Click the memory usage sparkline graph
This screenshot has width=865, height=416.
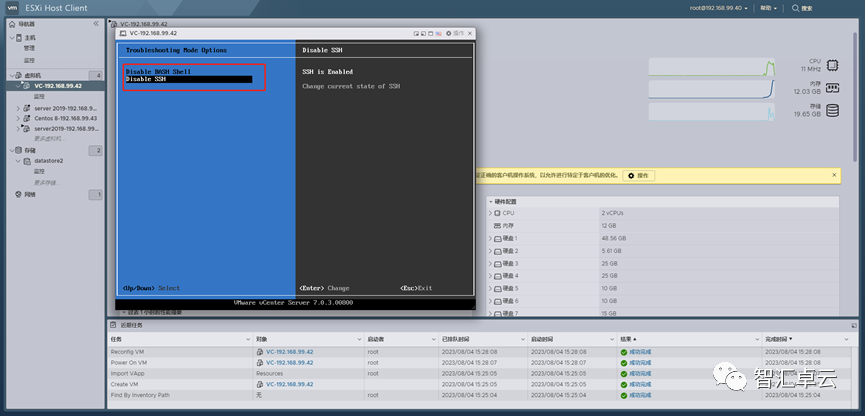click(x=712, y=89)
